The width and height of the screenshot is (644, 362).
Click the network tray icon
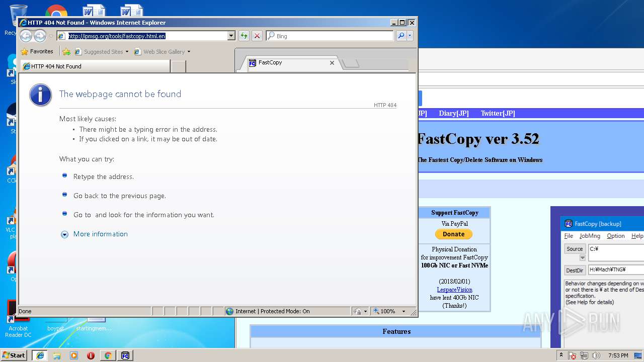[584, 355]
